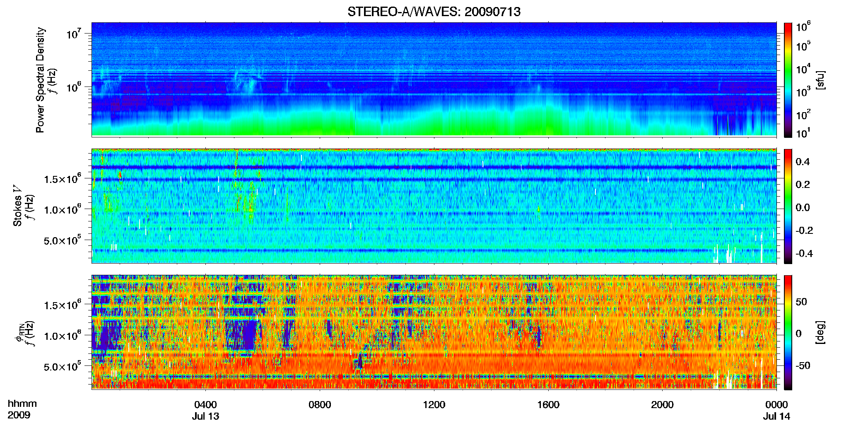Click the 1600 time tick label
This screenshot has width=868, height=447.
click(548, 404)
